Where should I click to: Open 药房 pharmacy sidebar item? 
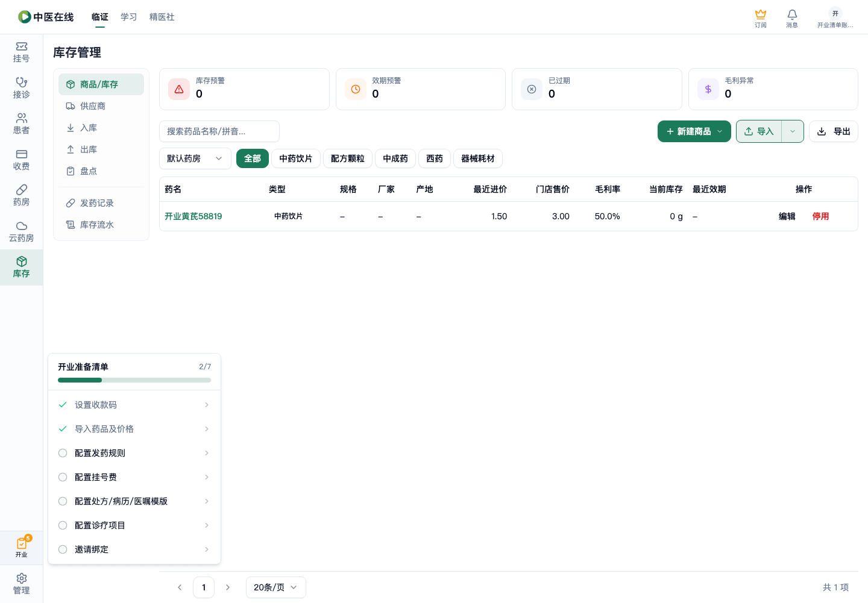coord(21,196)
